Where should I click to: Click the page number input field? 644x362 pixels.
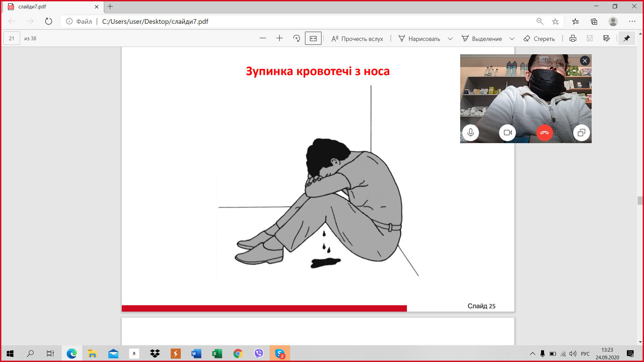point(12,39)
